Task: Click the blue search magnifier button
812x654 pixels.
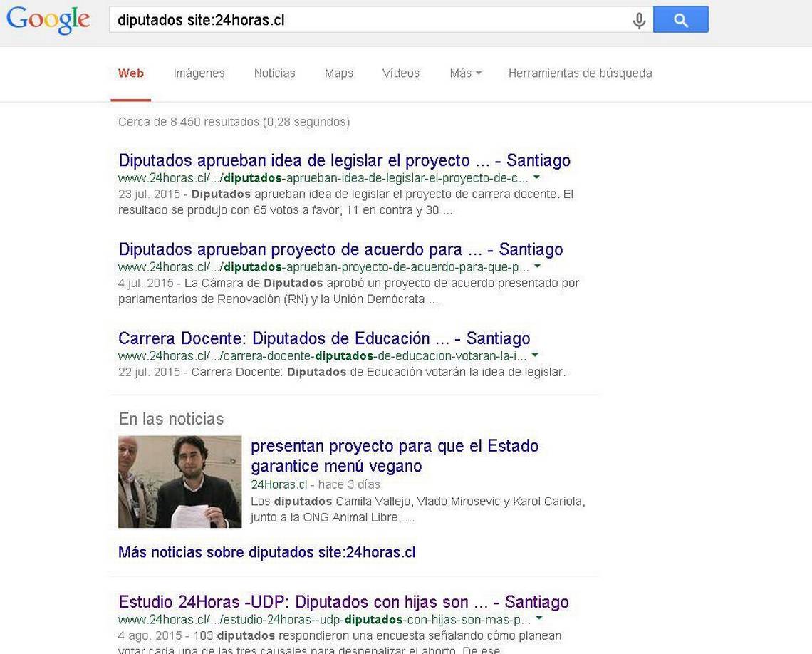Action: (680, 20)
